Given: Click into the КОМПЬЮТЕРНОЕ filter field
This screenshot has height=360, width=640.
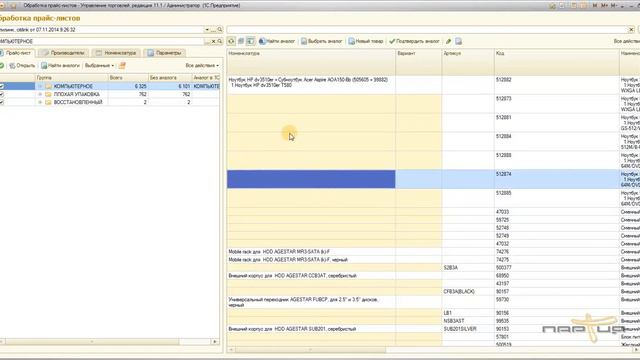Looking at the screenshot, I should click(101, 41).
